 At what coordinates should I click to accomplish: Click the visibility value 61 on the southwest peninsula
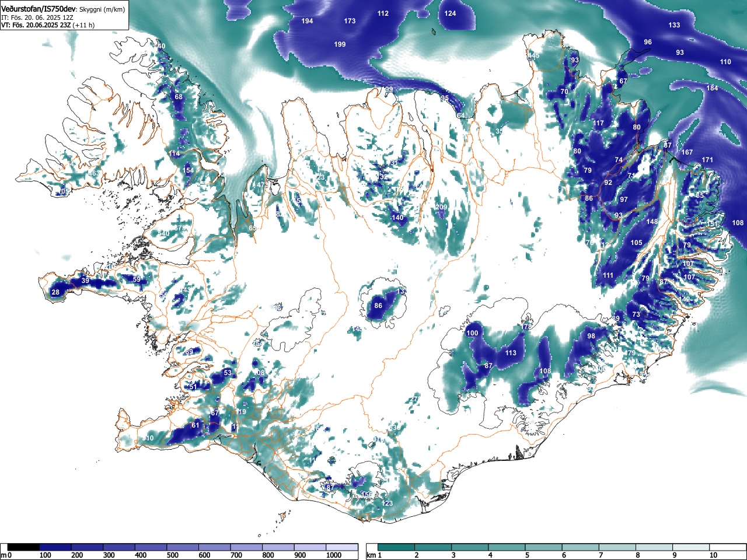(196, 425)
